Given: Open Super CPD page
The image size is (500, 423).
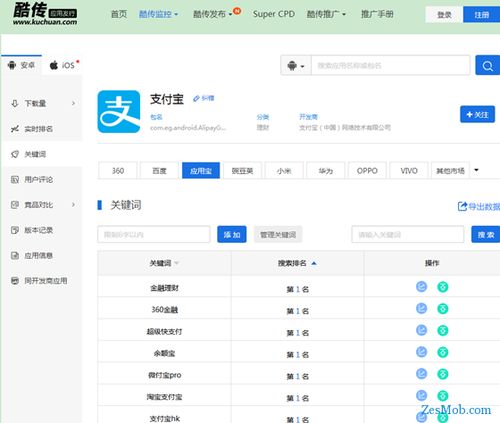Looking at the screenshot, I should pos(274,14).
